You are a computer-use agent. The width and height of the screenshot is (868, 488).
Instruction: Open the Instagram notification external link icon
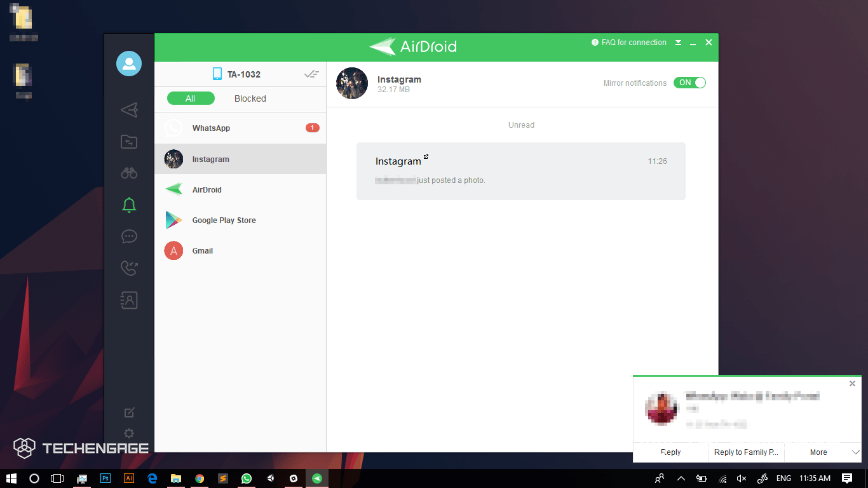tap(426, 156)
